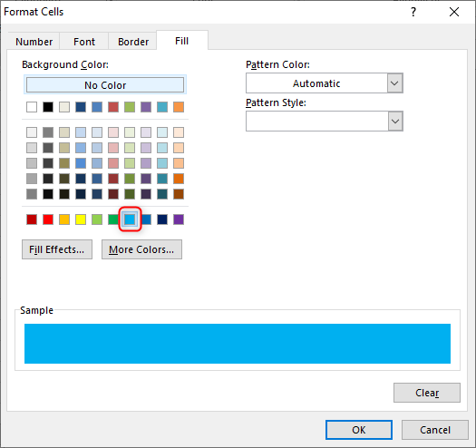Select the darkest maroon shade swatch
The width and height of the screenshot is (476, 448).
point(113,194)
